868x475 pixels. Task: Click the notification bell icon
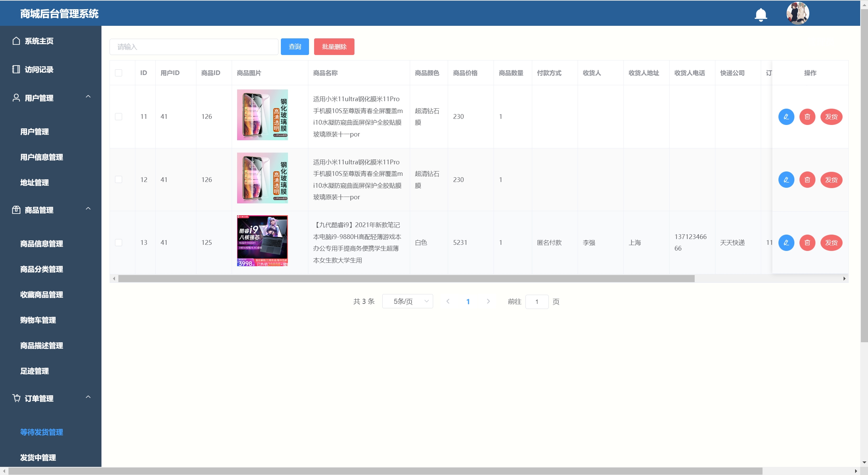pyautogui.click(x=760, y=15)
